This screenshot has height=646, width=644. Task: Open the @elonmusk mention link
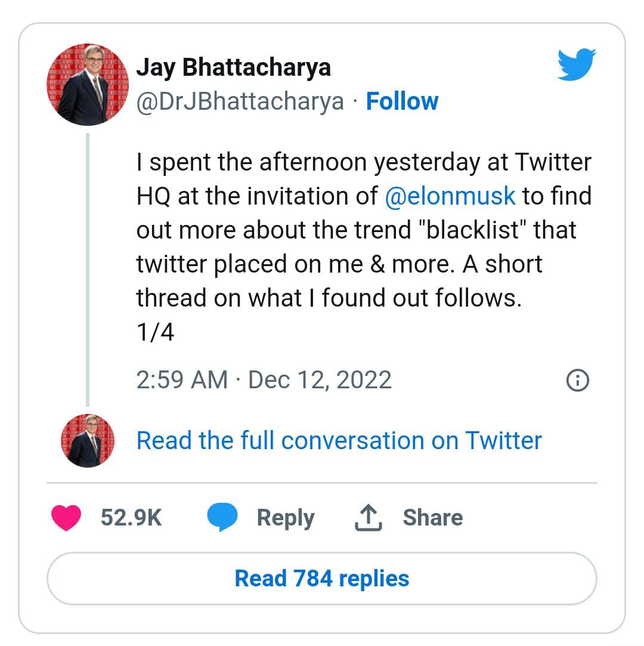point(450,196)
